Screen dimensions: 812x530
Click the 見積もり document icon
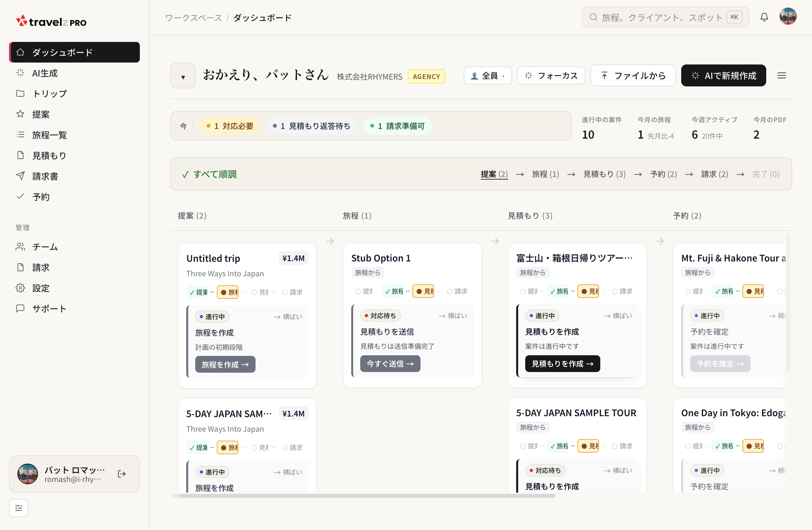[x=21, y=155]
